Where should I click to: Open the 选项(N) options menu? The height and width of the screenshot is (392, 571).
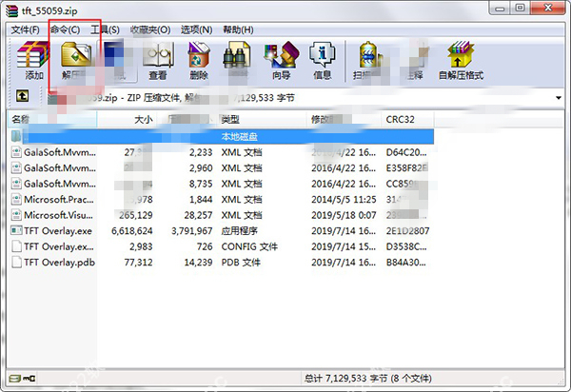click(197, 29)
